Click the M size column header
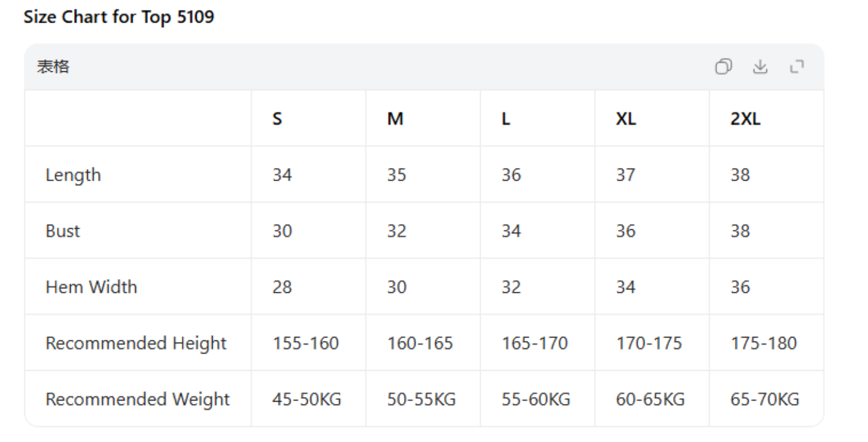This screenshot has height=442, width=868. click(x=395, y=119)
